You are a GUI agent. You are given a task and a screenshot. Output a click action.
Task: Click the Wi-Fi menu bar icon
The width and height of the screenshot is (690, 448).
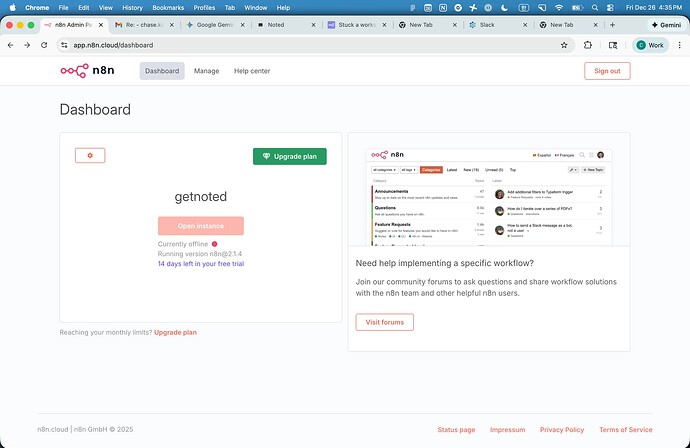coord(559,7)
